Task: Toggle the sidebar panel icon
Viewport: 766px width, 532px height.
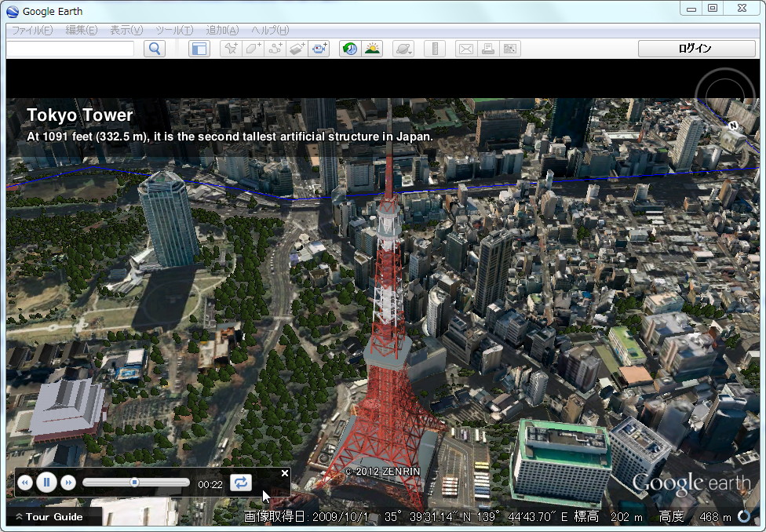Action: pos(199,49)
